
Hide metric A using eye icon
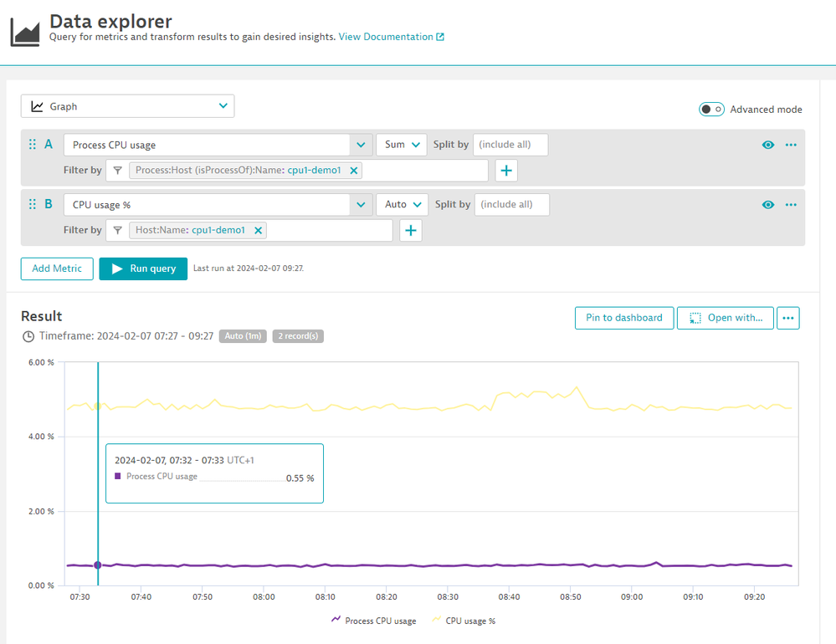(x=768, y=145)
